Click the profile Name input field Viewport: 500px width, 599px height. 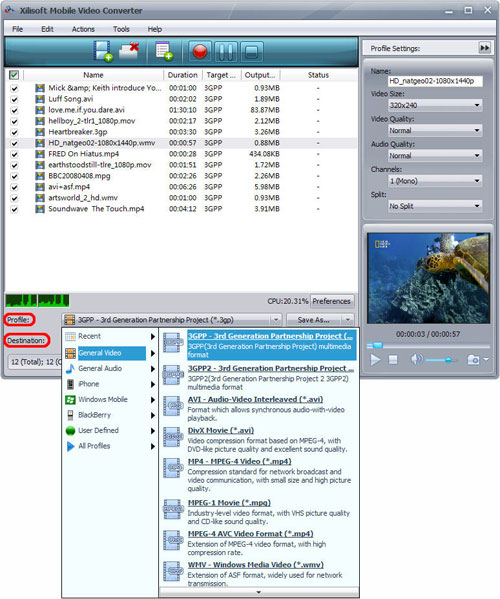(435, 81)
